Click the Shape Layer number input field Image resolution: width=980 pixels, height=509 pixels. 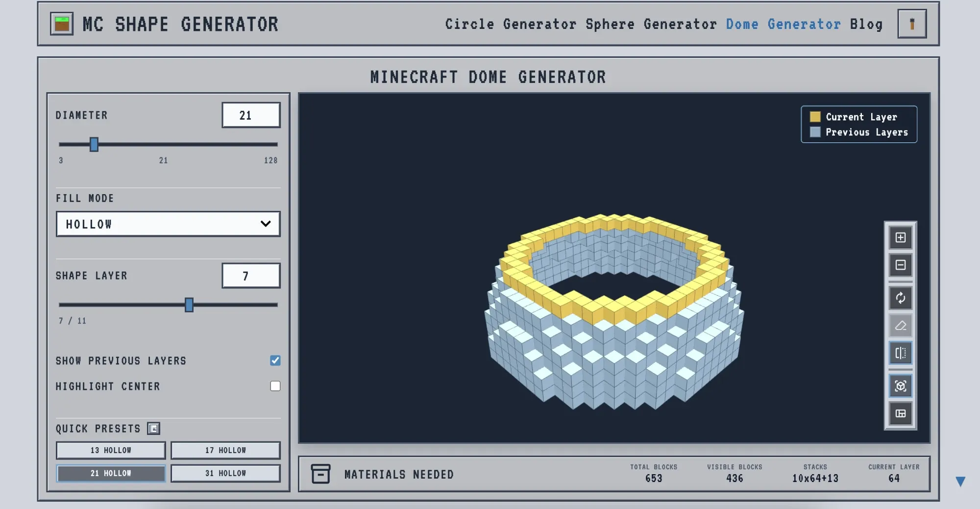tap(251, 276)
